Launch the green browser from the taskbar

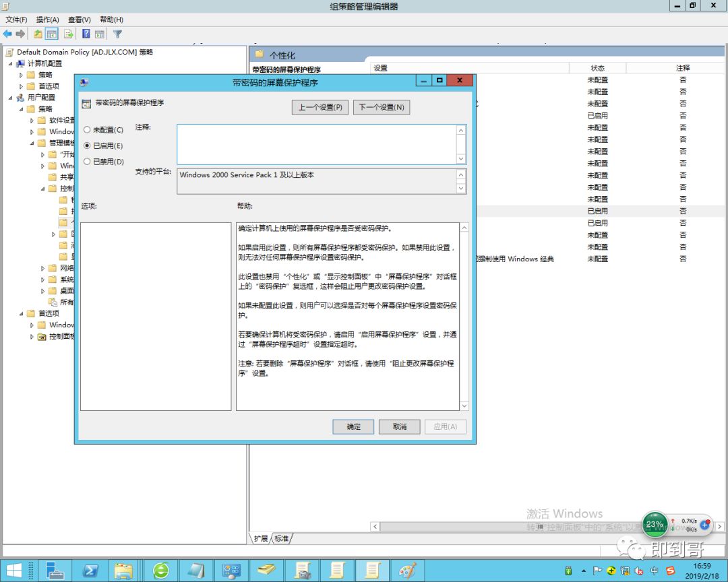pyautogui.click(x=161, y=571)
